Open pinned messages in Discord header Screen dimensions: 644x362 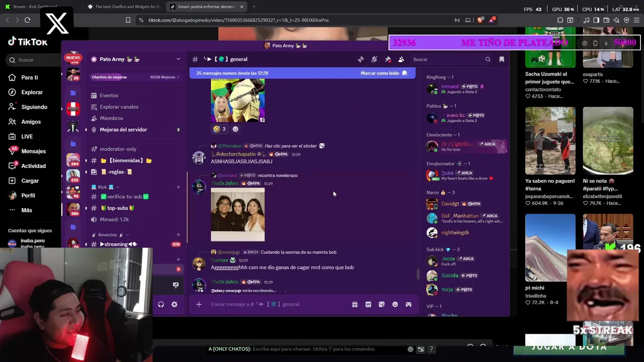(388, 59)
